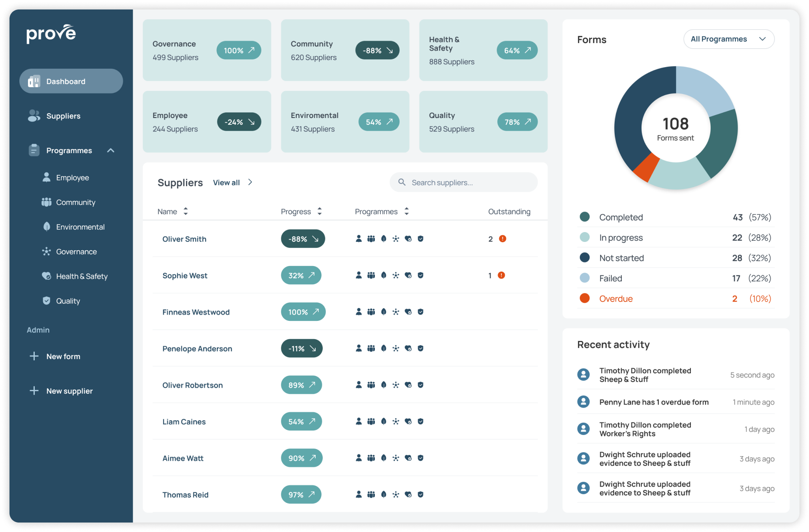Click Oliver Smith's outstanding alert icon
The image size is (809, 532).
click(502, 239)
